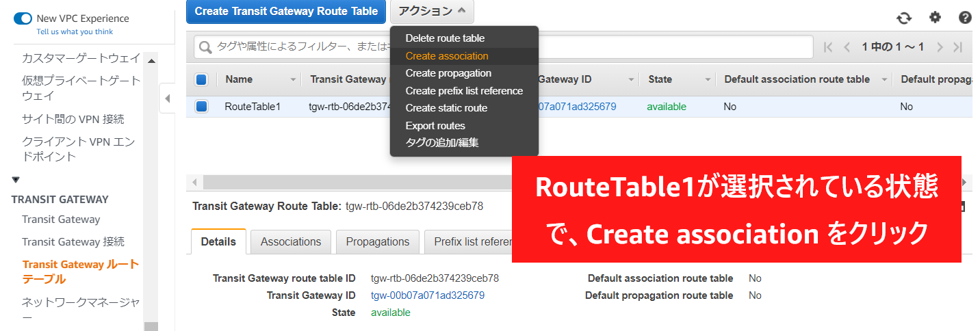Open the tgw-00b07a071ad325679 Transit Gateway ID link
The width and height of the screenshot is (980, 331).
427,295
